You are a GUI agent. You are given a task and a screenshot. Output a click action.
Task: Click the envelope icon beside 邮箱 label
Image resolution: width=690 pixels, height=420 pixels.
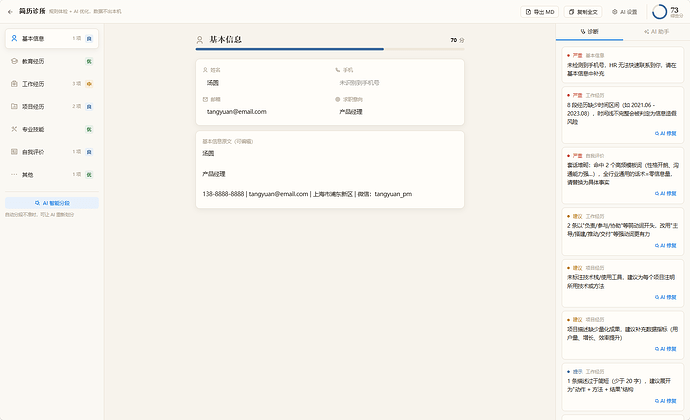coord(205,99)
